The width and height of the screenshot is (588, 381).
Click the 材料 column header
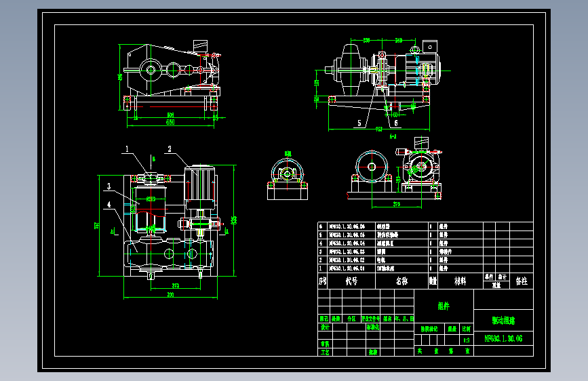click(460, 281)
